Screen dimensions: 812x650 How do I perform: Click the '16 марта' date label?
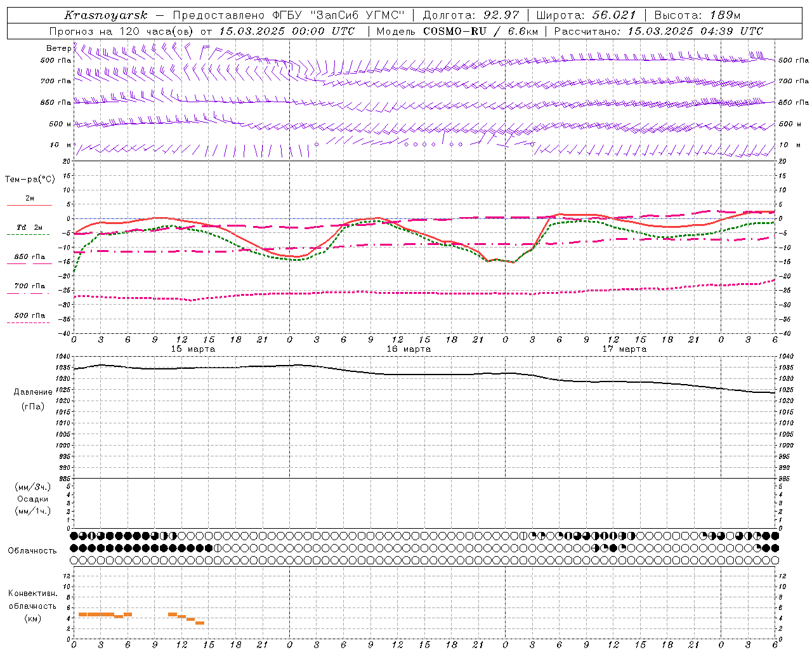point(409,349)
